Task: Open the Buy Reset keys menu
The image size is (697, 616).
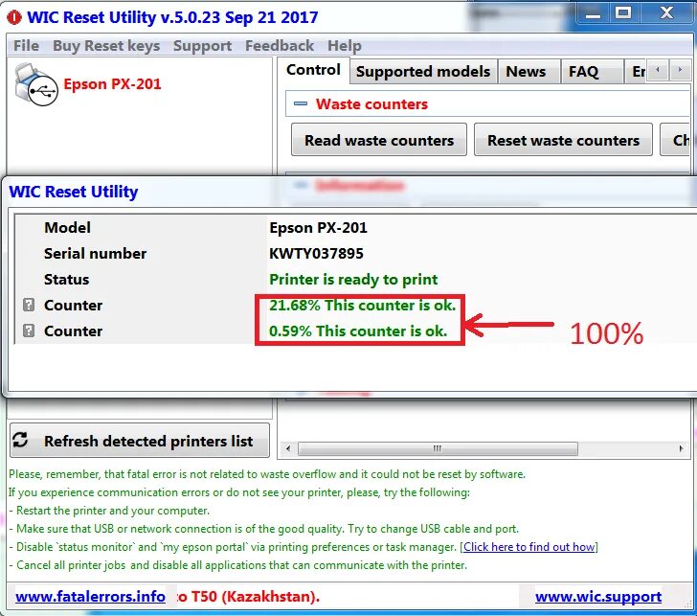Action: 106,45
